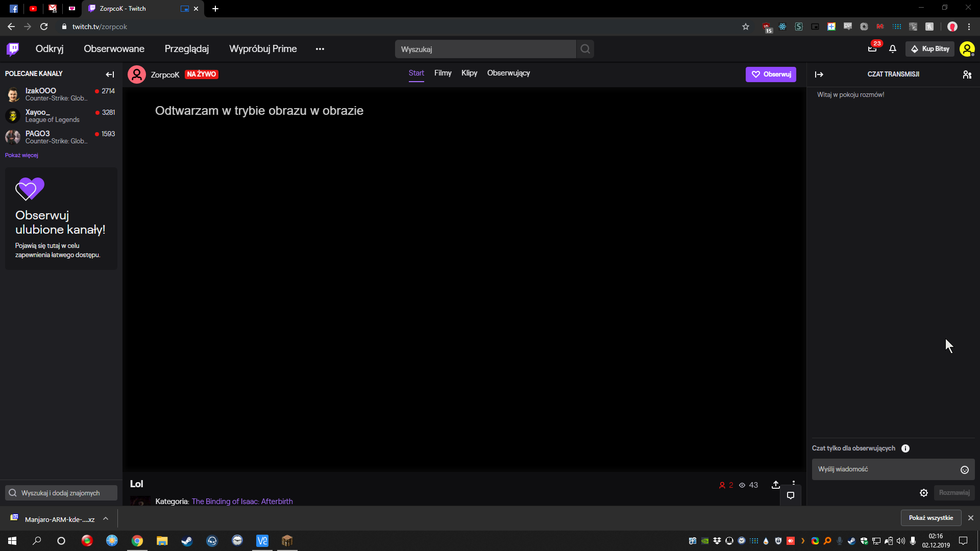Collapse the stream chat panel

click(819, 74)
